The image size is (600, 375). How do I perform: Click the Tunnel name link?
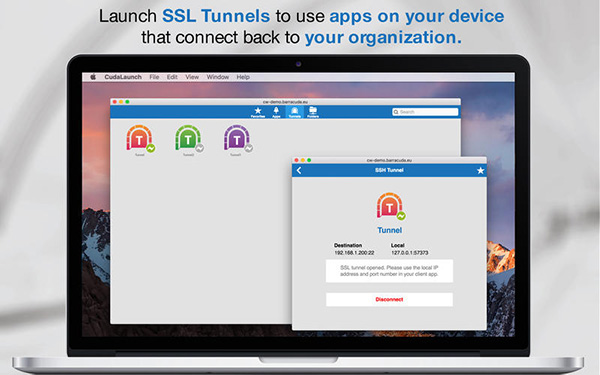[390, 230]
